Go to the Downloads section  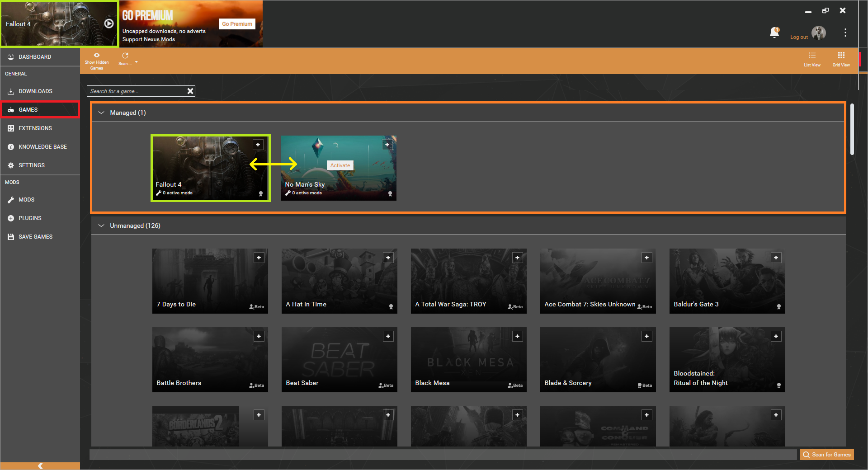(x=40, y=91)
